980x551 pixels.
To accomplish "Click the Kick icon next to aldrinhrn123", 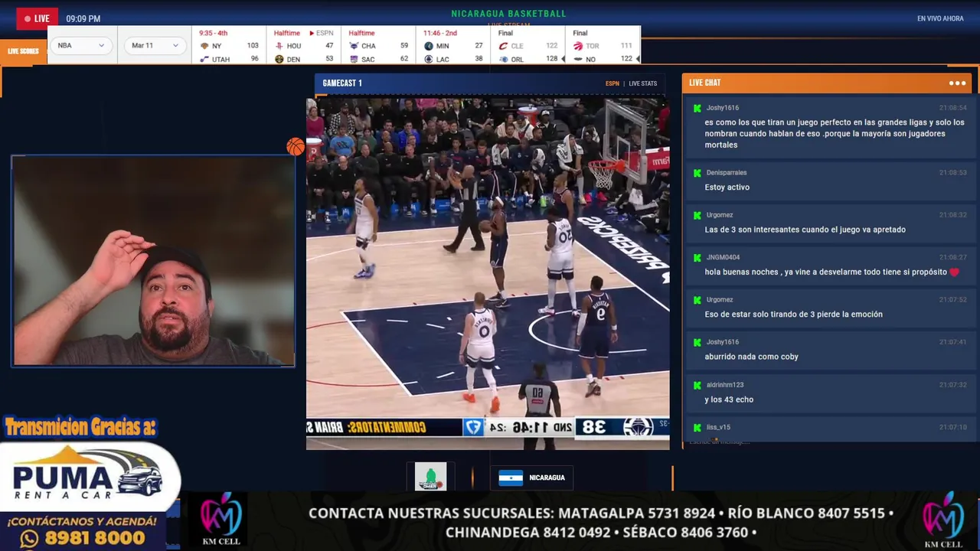I will click(697, 385).
